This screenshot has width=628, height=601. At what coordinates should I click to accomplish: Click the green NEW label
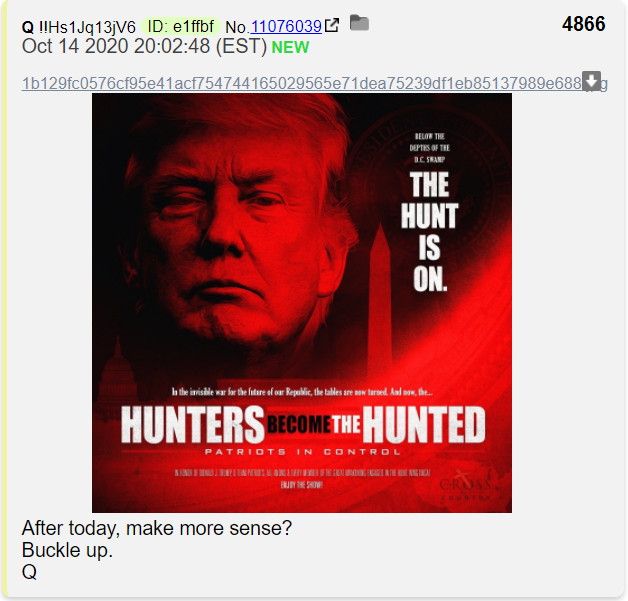(x=290, y=48)
